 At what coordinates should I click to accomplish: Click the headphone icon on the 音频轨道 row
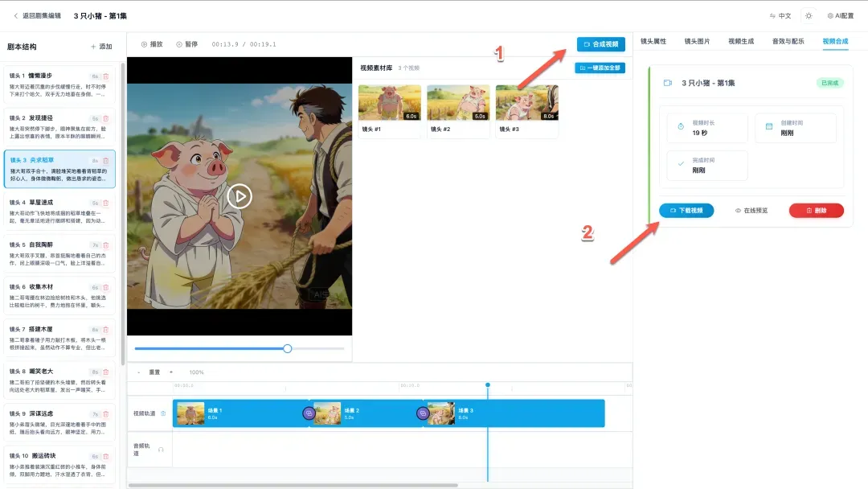tap(161, 450)
